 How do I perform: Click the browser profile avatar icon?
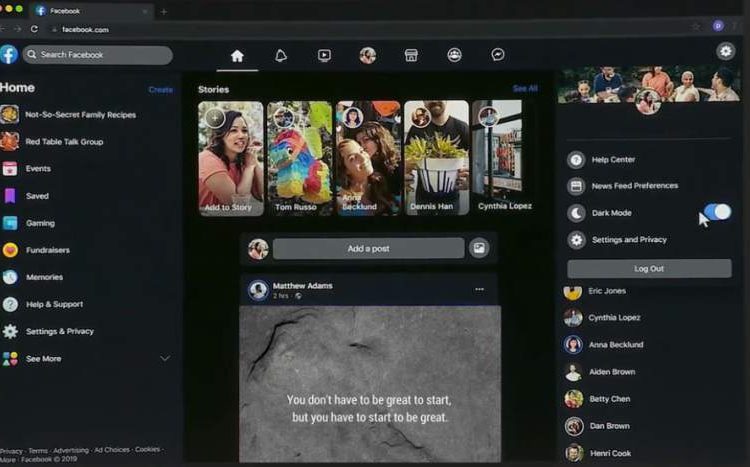718,26
